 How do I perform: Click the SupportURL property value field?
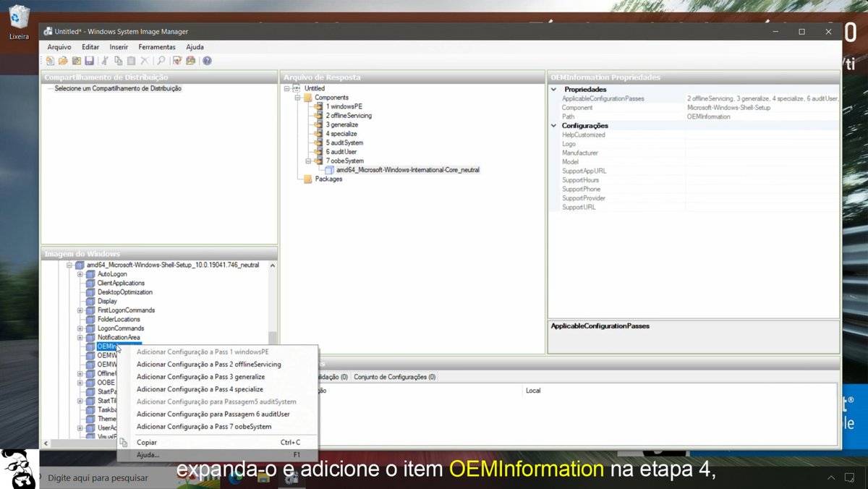(762, 207)
